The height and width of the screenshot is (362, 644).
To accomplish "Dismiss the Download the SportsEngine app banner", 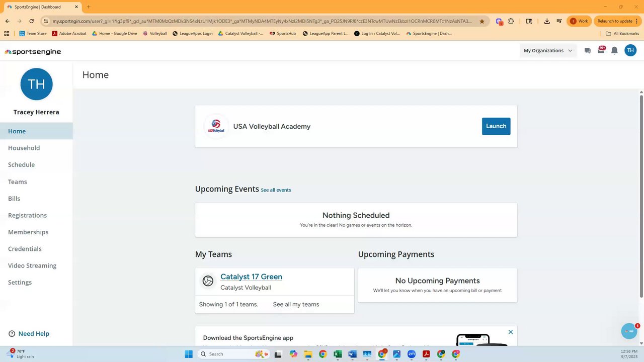I will (x=511, y=332).
